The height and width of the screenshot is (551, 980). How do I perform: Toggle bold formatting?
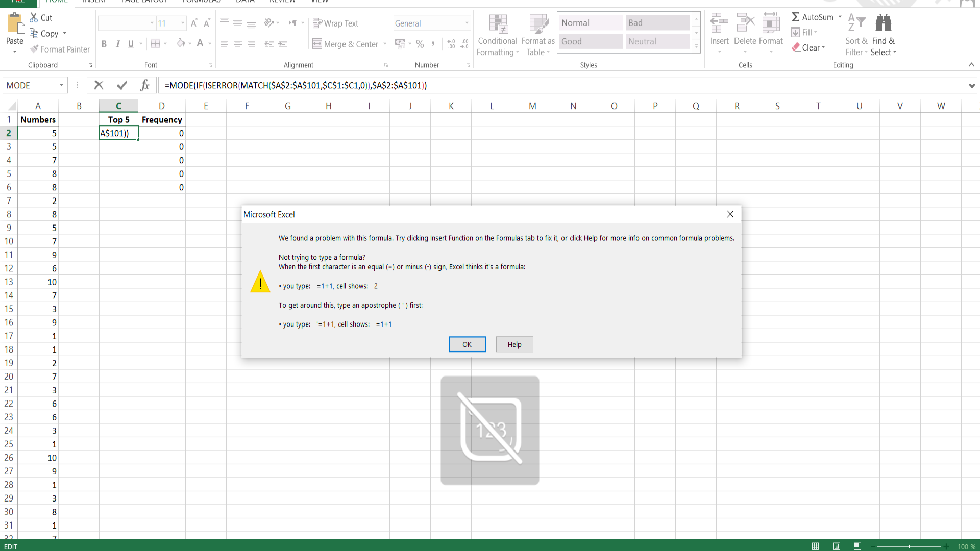[104, 44]
